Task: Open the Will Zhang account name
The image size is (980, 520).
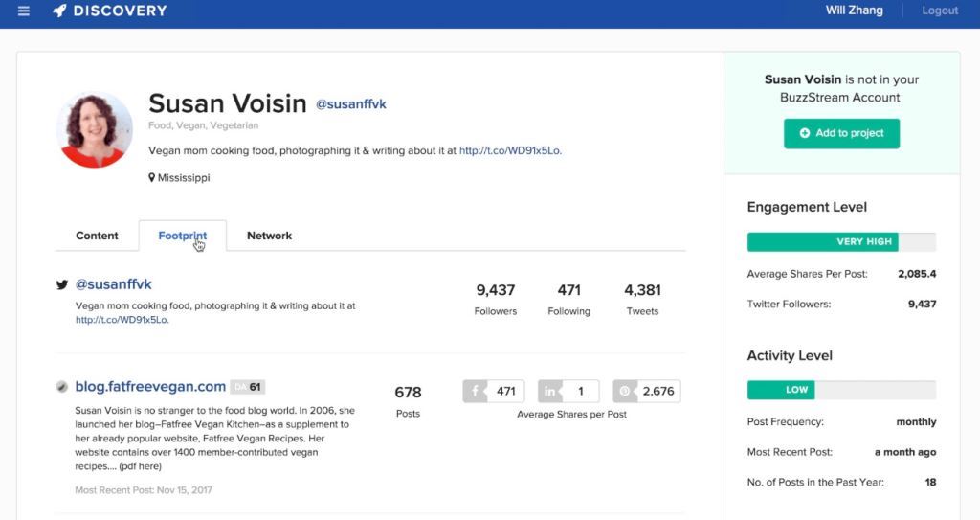Action: click(x=854, y=11)
